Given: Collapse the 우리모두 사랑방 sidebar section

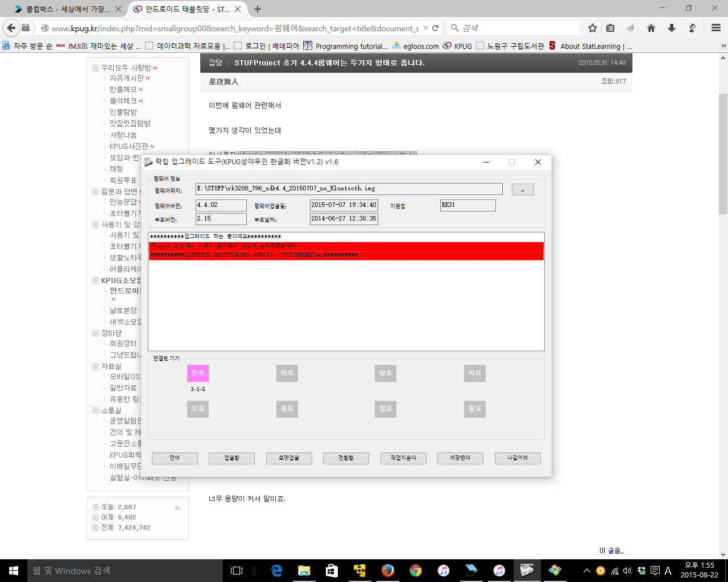Looking at the screenshot, I should coord(96,68).
